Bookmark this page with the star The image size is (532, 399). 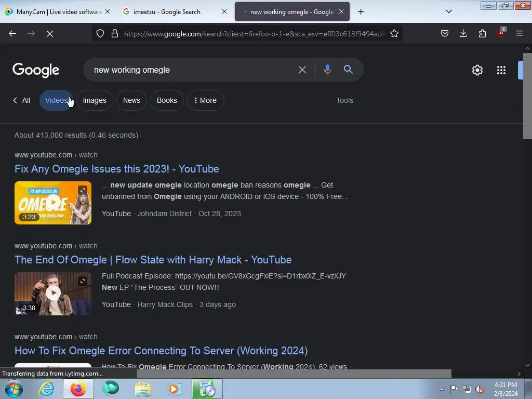[x=394, y=34]
